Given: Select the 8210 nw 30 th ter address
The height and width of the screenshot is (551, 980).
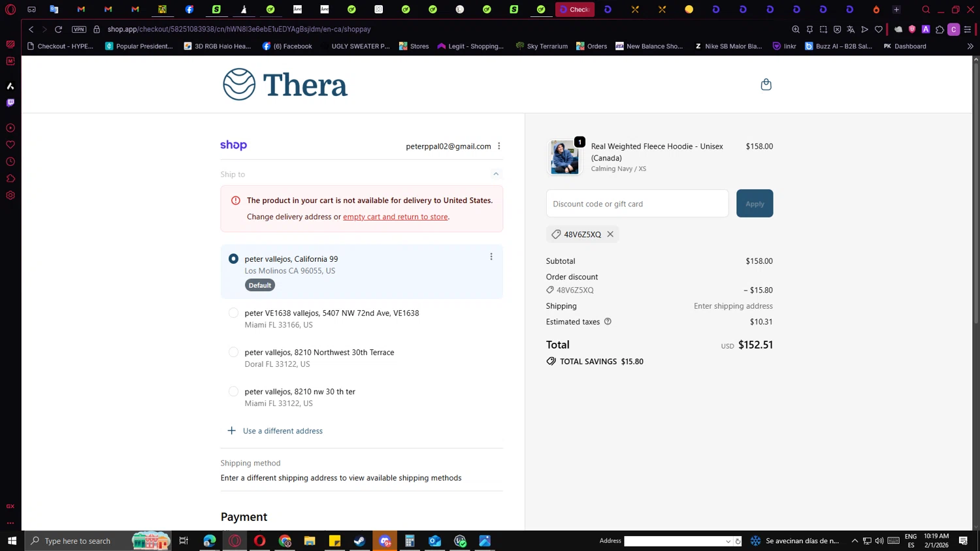Looking at the screenshot, I should coord(233,392).
